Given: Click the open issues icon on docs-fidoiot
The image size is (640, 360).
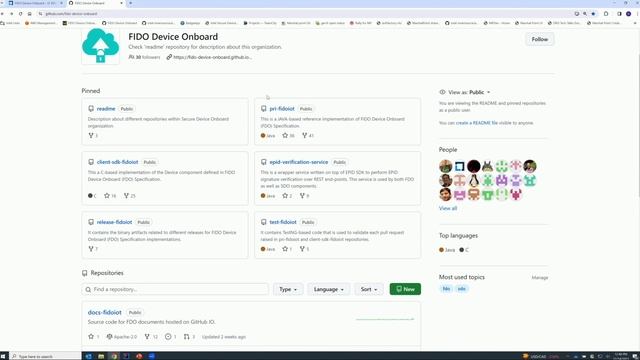Looking at the screenshot, I should tap(168, 337).
